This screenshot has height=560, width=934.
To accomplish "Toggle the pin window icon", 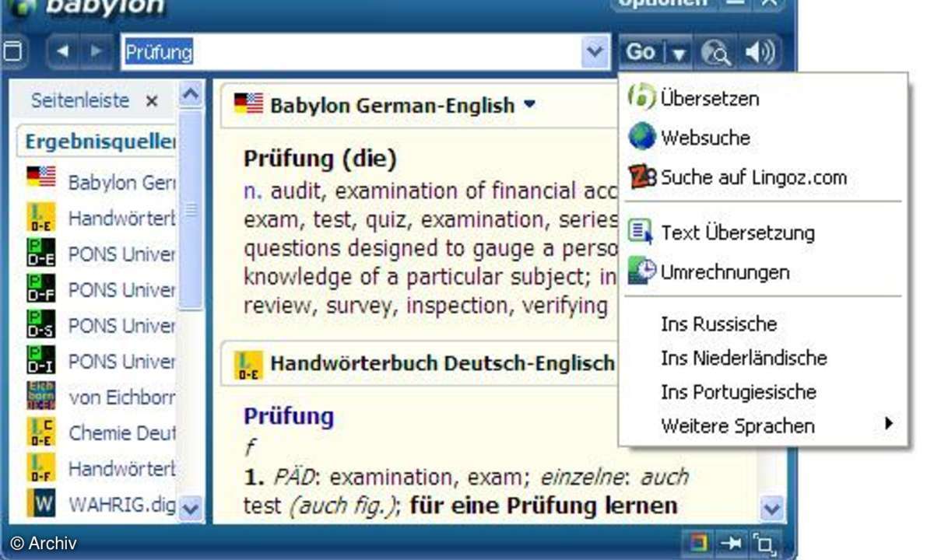I will (x=731, y=543).
